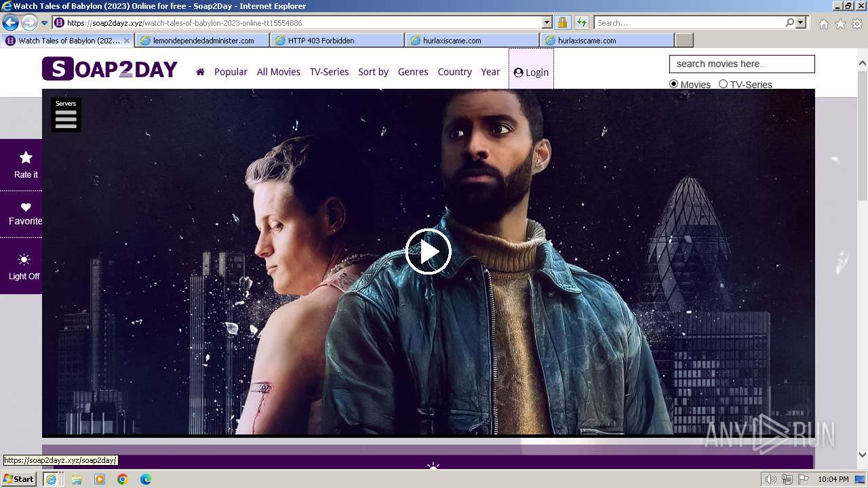Click page scrollbar down arrow
This screenshot has width=868, height=488.
tap(863, 455)
